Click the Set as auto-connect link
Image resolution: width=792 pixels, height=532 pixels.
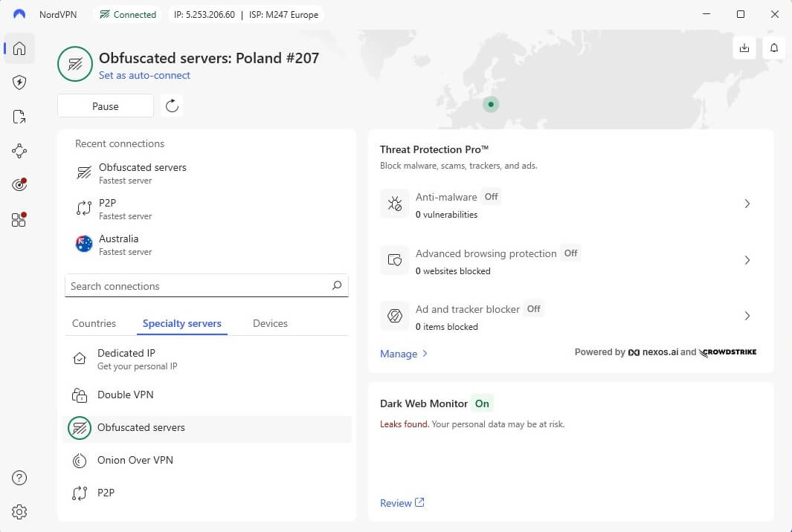click(x=144, y=75)
